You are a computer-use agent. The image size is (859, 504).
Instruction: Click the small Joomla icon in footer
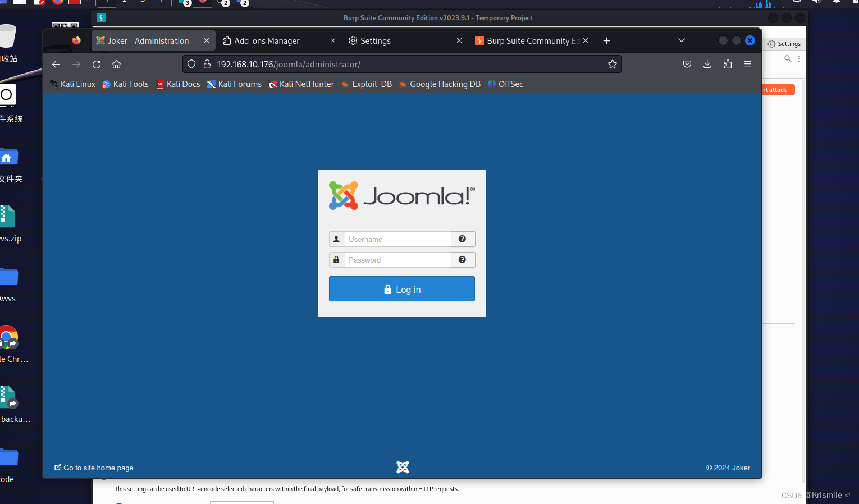coord(403,467)
